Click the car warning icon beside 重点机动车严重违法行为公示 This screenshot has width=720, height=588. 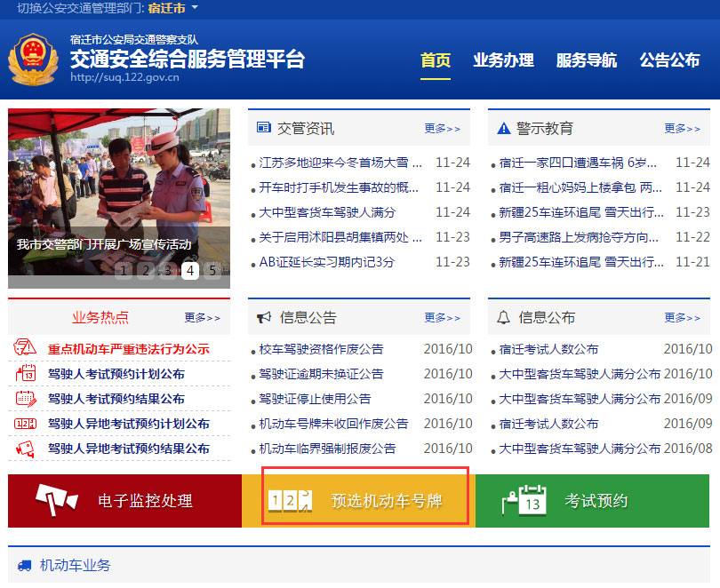tap(24, 348)
